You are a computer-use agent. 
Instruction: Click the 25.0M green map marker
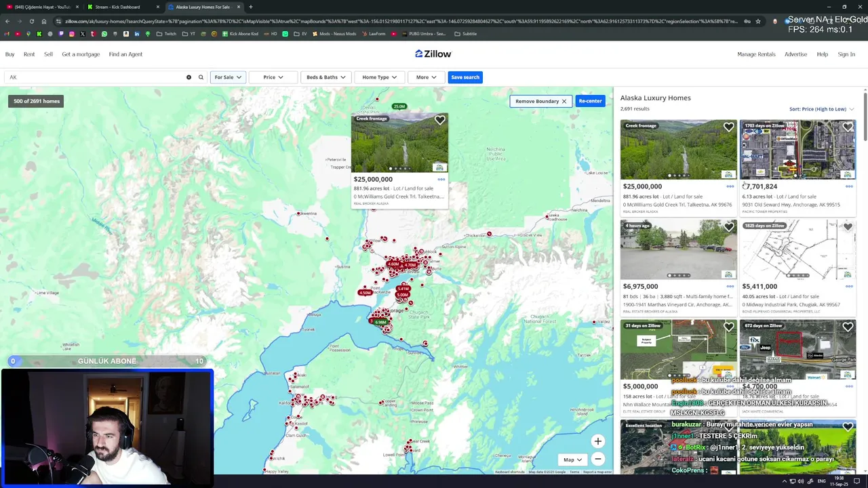click(399, 106)
